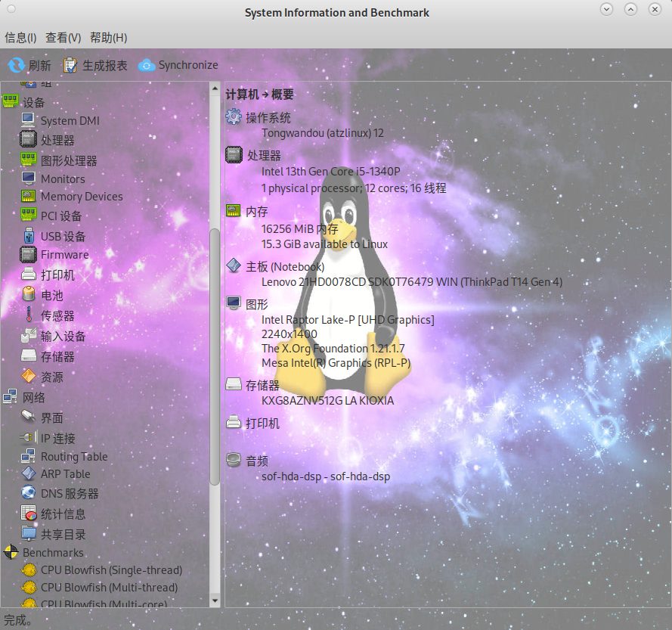The height and width of the screenshot is (630, 672).
Task: Select the USB 设备 plug icon
Action: coord(29,236)
